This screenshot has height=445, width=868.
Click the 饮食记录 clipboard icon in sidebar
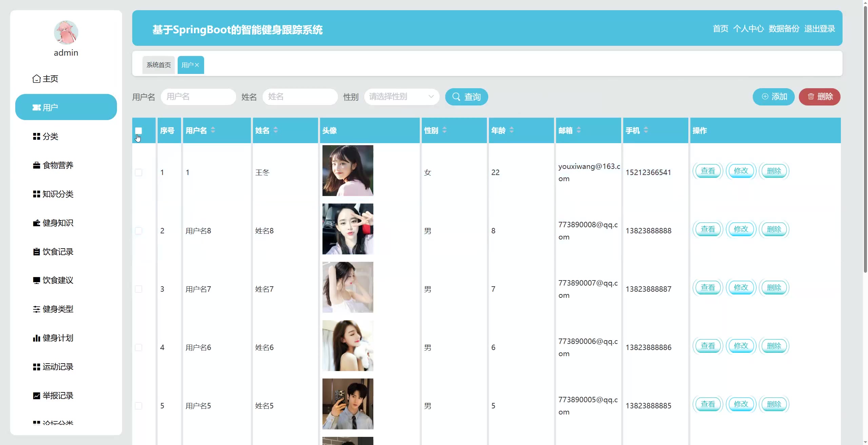coord(36,252)
